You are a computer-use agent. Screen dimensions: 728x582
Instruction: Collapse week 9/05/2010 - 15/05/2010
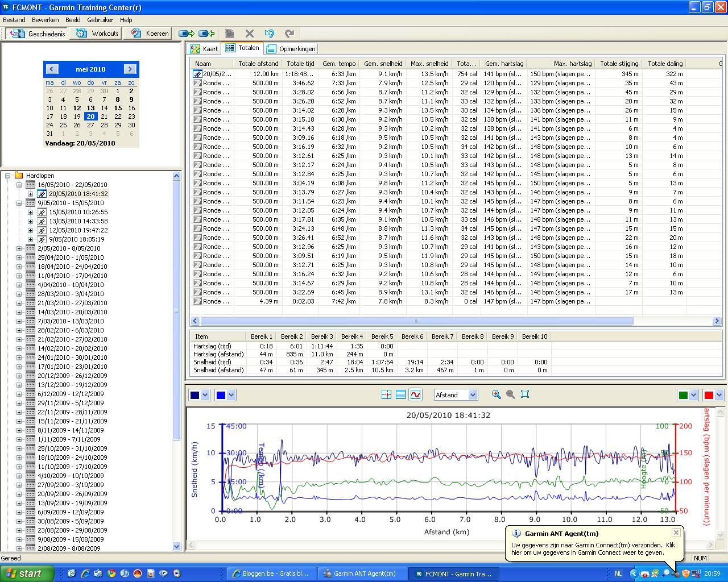(19, 203)
